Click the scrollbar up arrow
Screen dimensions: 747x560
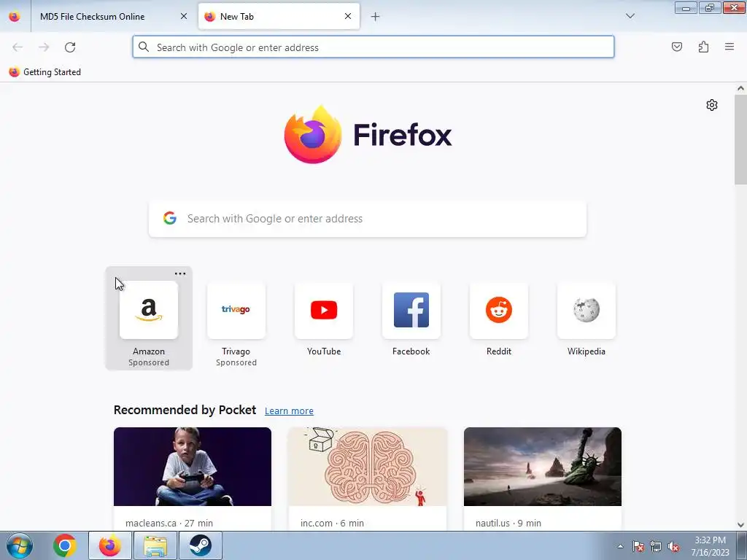(x=740, y=88)
